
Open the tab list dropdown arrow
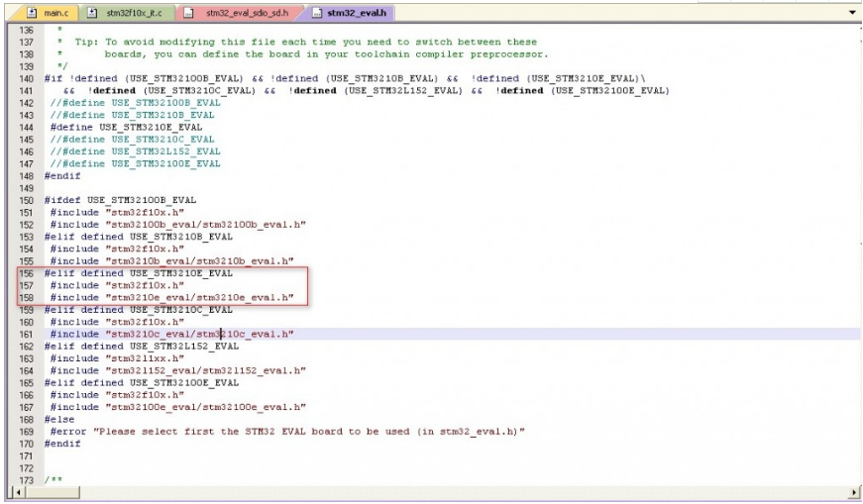852,13
